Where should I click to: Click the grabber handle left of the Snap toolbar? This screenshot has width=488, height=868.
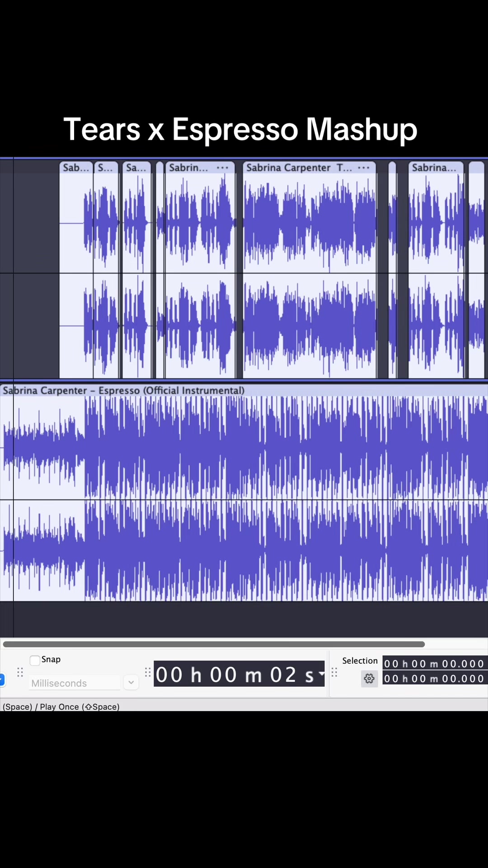click(x=20, y=672)
